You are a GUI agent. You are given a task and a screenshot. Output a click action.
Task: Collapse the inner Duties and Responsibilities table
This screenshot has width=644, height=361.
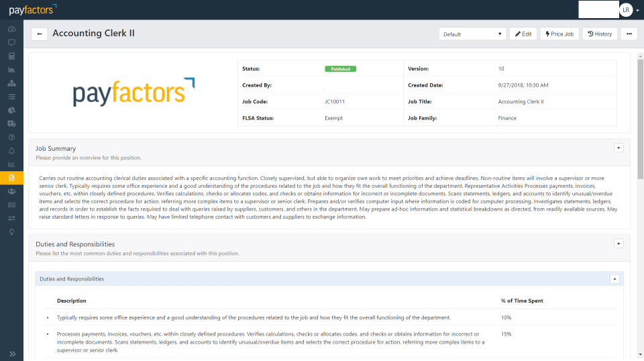click(614, 278)
